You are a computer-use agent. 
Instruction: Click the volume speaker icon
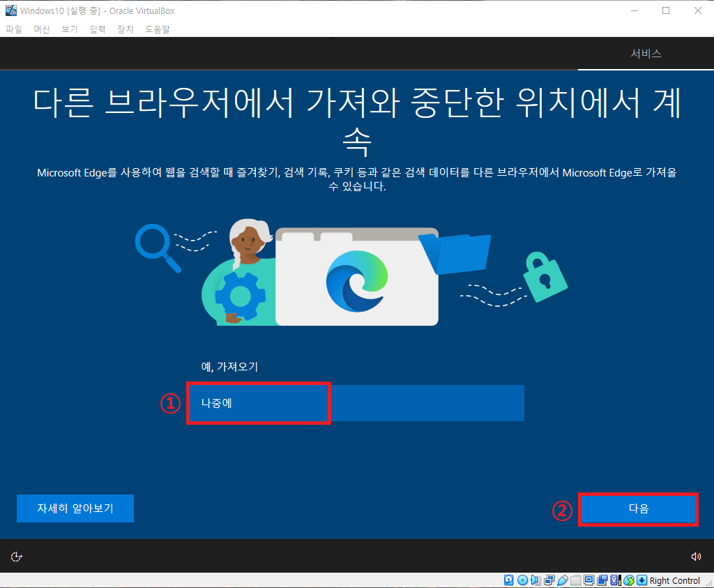696,557
